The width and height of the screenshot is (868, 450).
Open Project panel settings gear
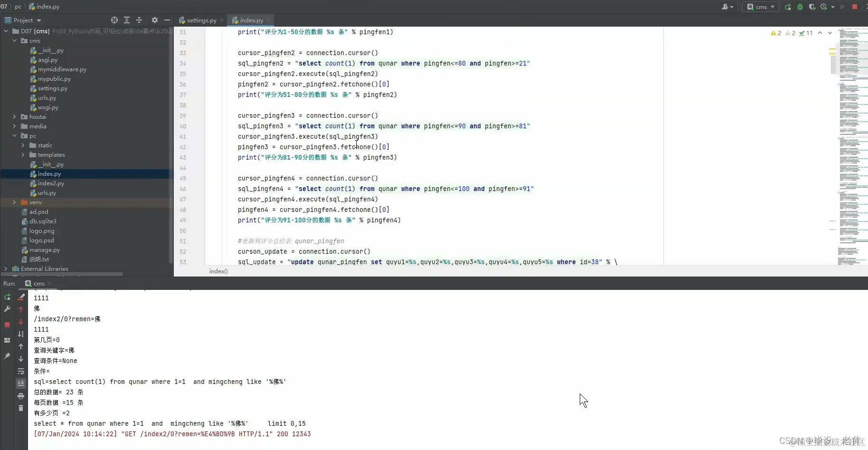click(154, 20)
